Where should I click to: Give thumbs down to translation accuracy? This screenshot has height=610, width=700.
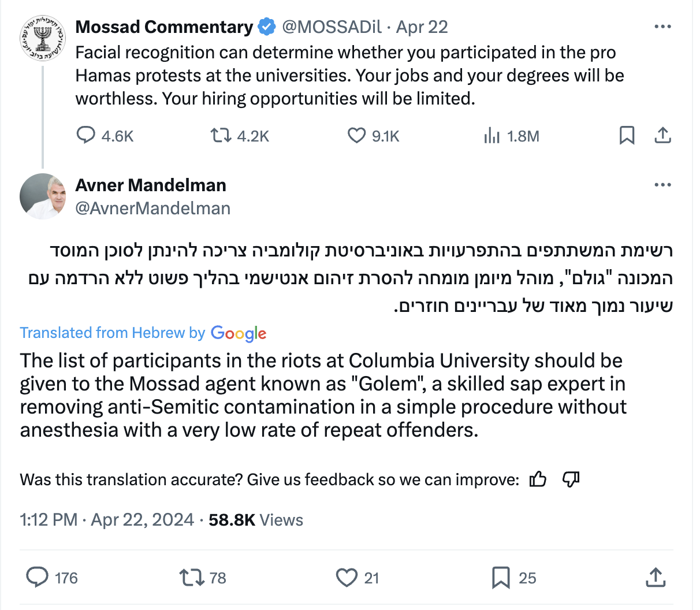tap(571, 479)
